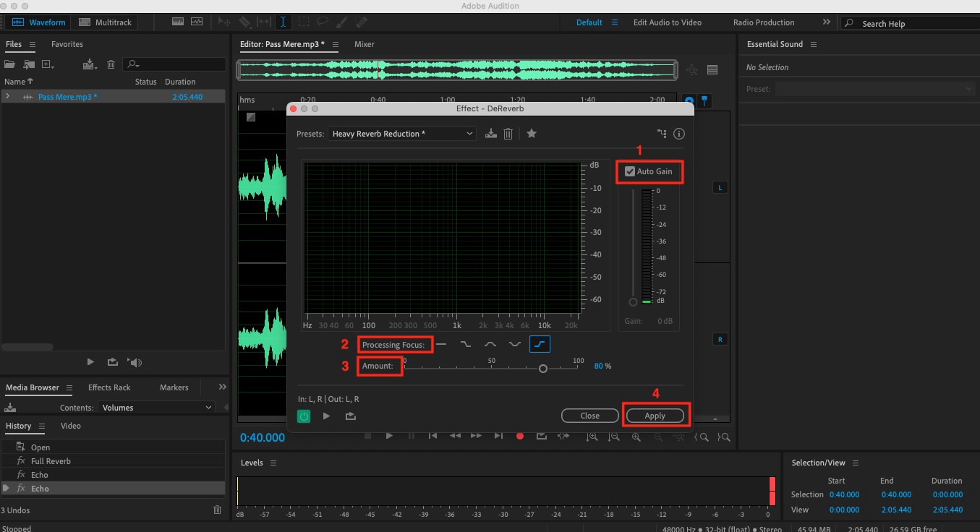Click the Gain vertical slider handle

click(x=633, y=302)
